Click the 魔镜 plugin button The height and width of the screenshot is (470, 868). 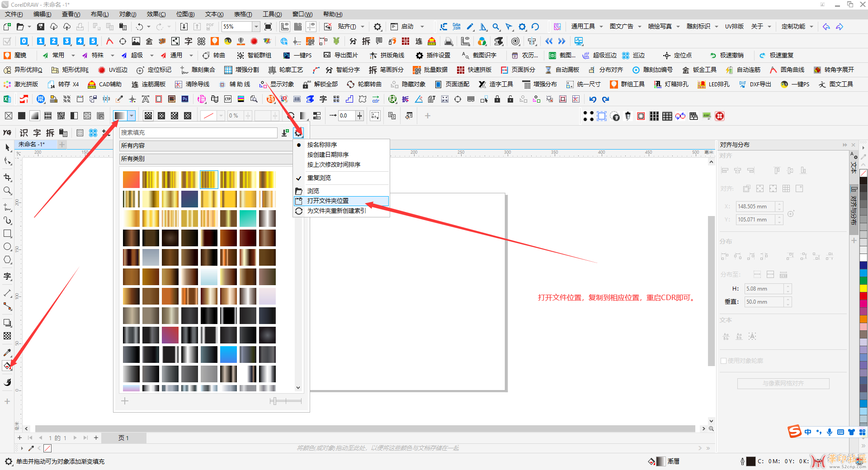tap(15, 55)
